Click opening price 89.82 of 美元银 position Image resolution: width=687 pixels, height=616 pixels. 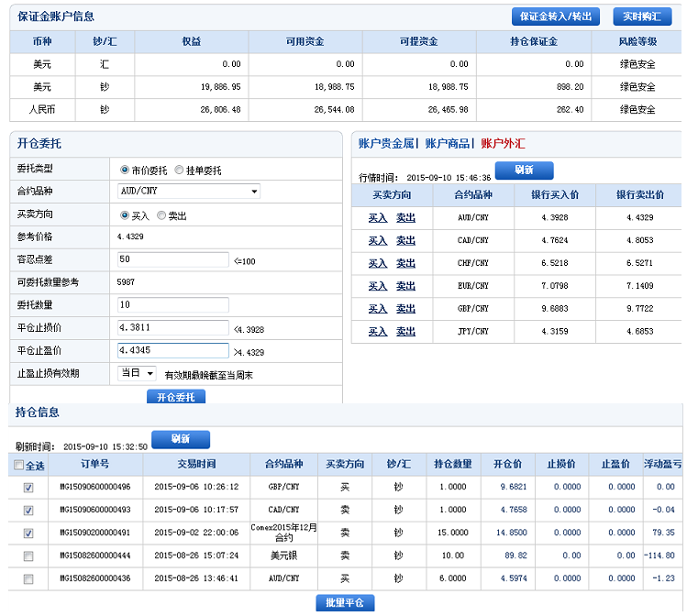[x=515, y=555]
